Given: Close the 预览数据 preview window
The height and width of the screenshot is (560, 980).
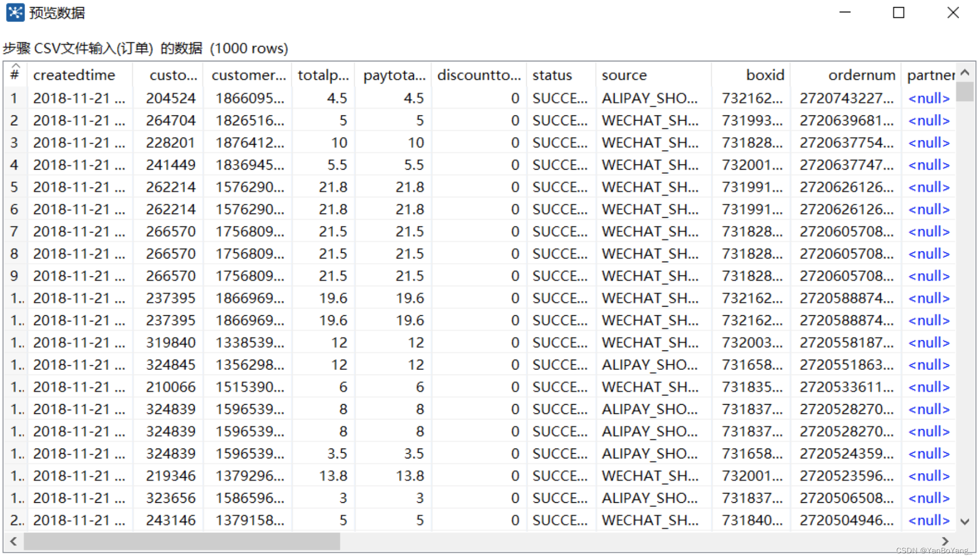Looking at the screenshot, I should click(953, 12).
